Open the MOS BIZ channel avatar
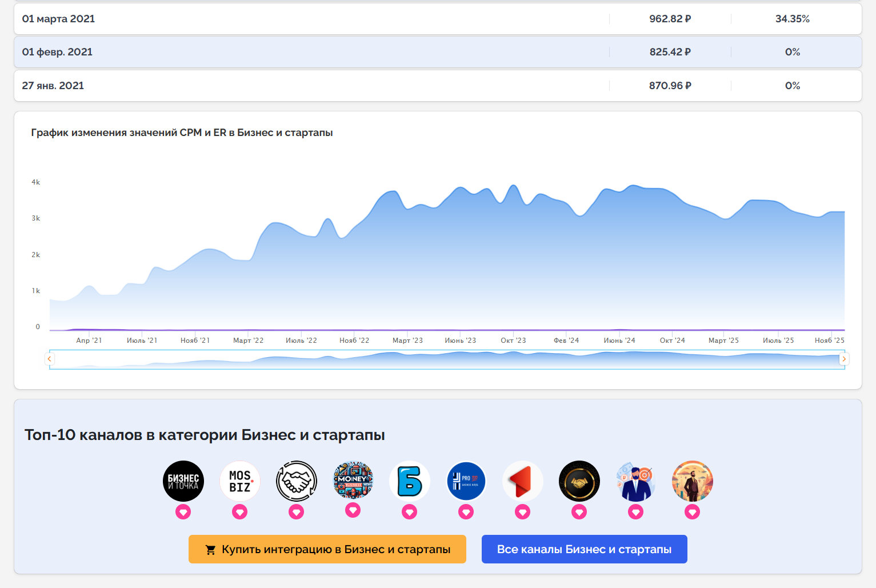The image size is (876, 588). (x=240, y=481)
